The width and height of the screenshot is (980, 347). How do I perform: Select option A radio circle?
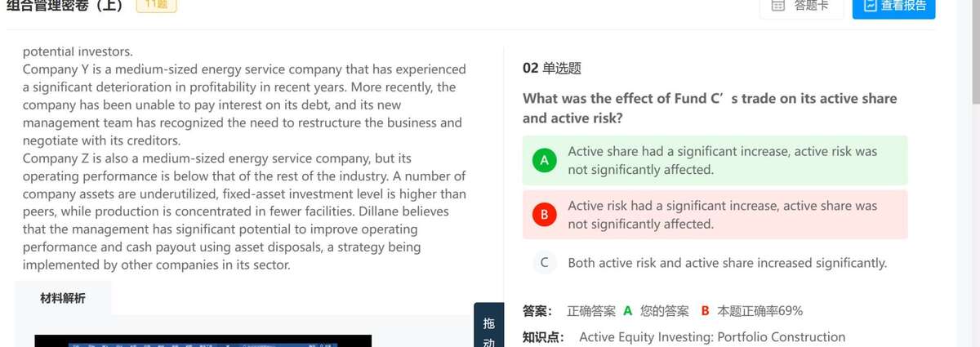point(544,161)
